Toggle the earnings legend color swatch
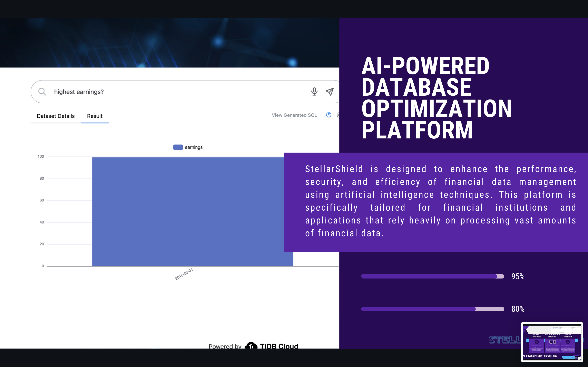 [x=178, y=147]
